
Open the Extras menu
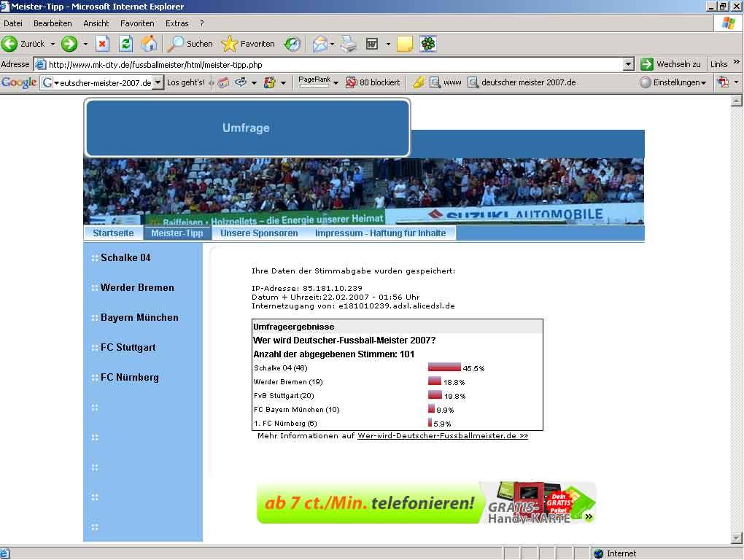177,23
